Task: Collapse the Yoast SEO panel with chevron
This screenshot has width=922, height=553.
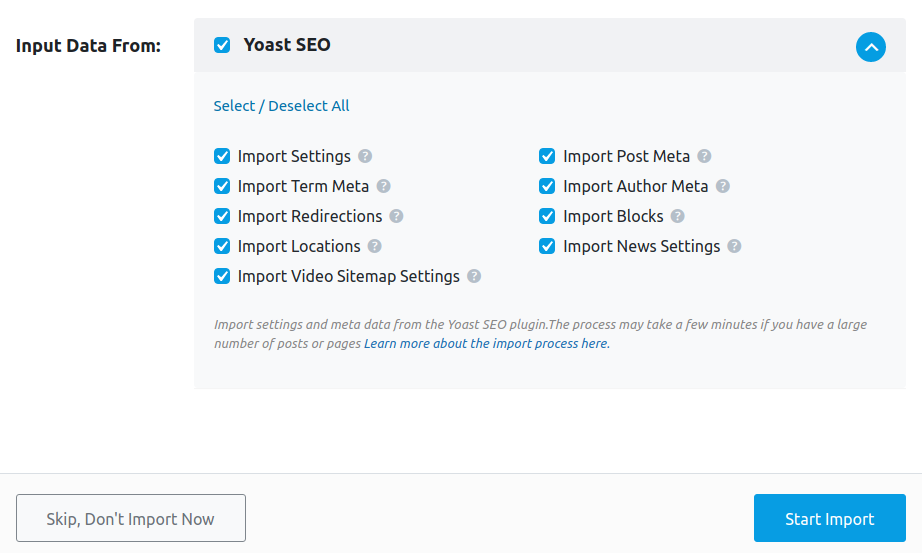Action: tap(871, 47)
